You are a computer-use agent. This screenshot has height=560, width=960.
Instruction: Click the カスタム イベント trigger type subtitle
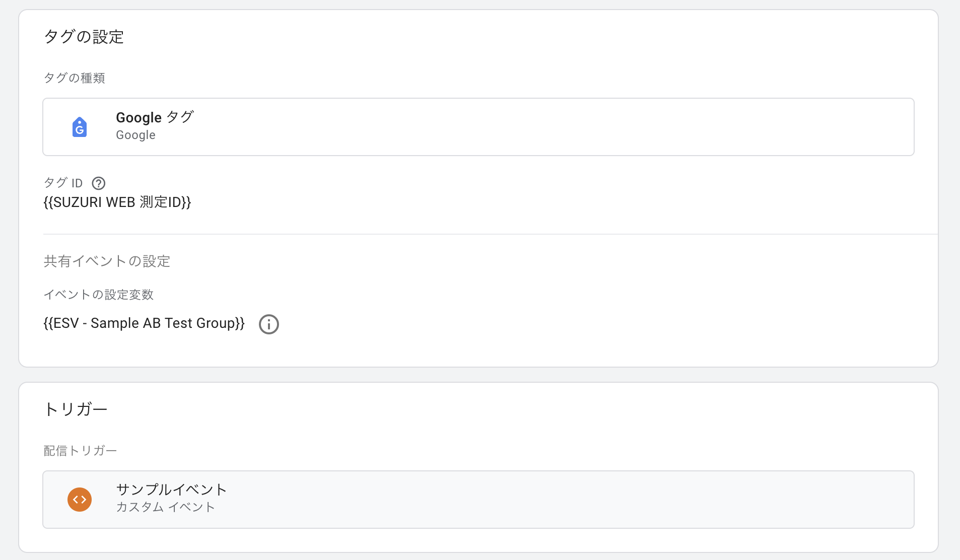(165, 507)
